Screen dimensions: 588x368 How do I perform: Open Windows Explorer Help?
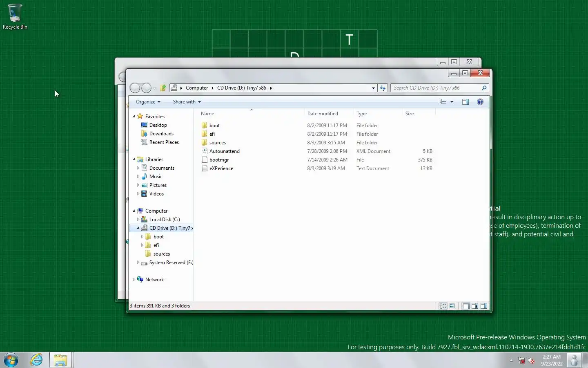pos(480,102)
